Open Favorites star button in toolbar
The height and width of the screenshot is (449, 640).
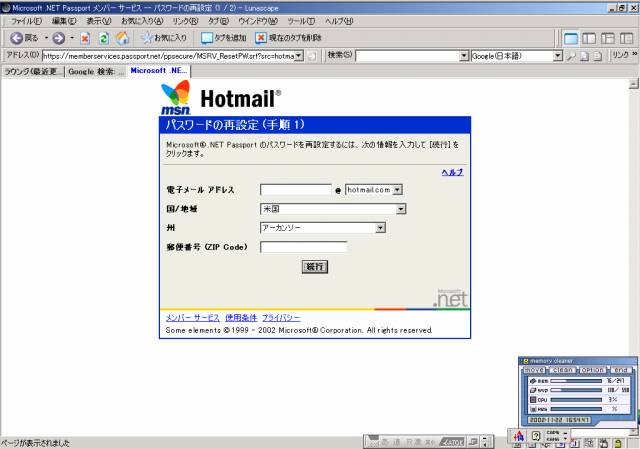(162, 38)
